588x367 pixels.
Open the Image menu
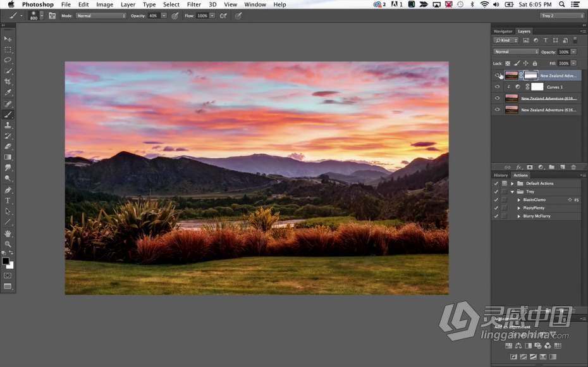point(104,4)
